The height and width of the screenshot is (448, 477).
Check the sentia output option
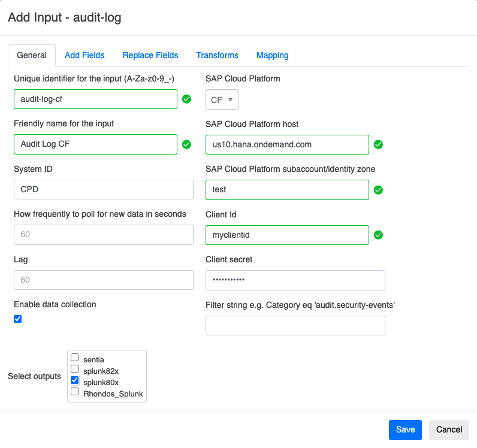point(75,358)
